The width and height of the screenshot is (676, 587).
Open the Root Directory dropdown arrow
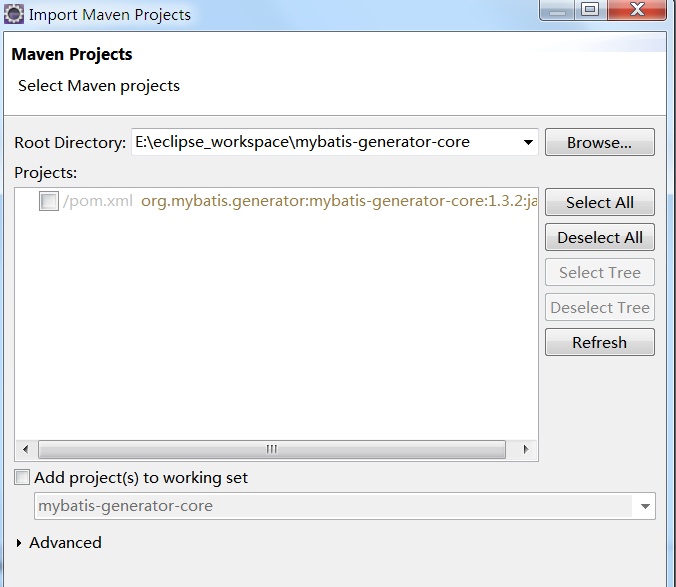528,142
